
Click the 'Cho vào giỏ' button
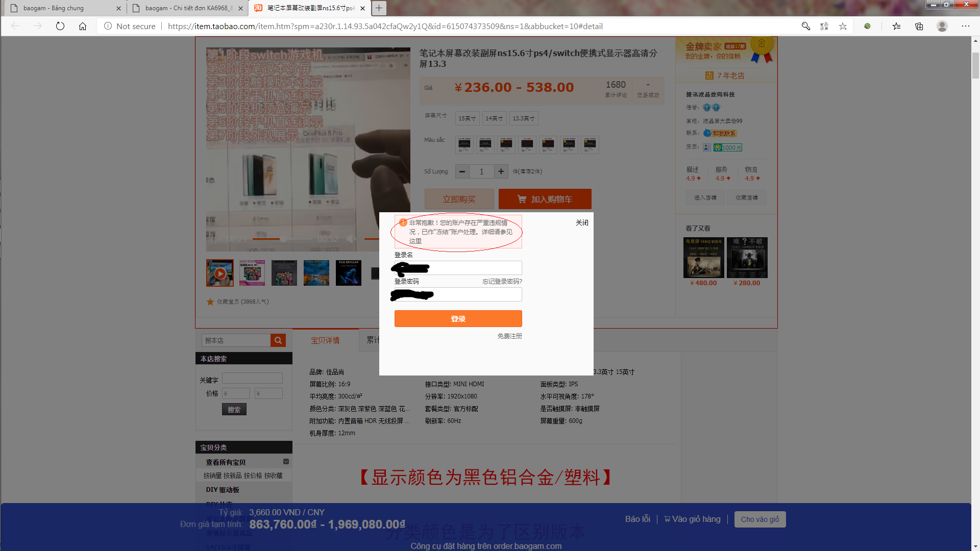point(760,519)
